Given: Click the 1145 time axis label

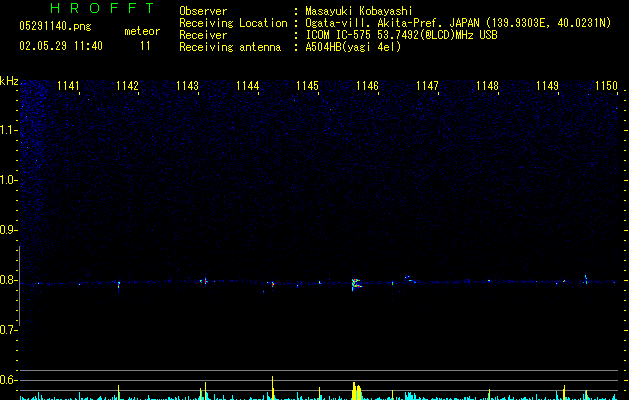Looking at the screenshot, I should (x=307, y=86).
